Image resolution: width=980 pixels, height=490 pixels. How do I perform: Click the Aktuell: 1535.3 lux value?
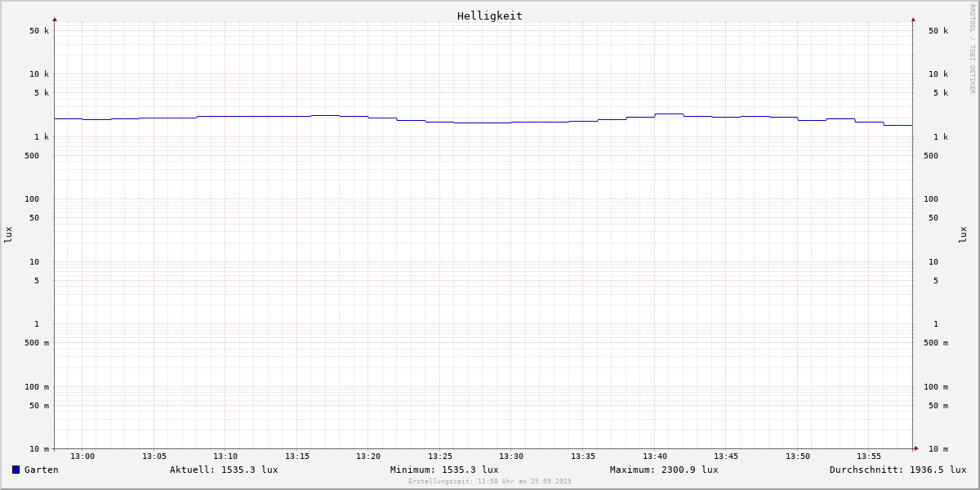point(224,470)
